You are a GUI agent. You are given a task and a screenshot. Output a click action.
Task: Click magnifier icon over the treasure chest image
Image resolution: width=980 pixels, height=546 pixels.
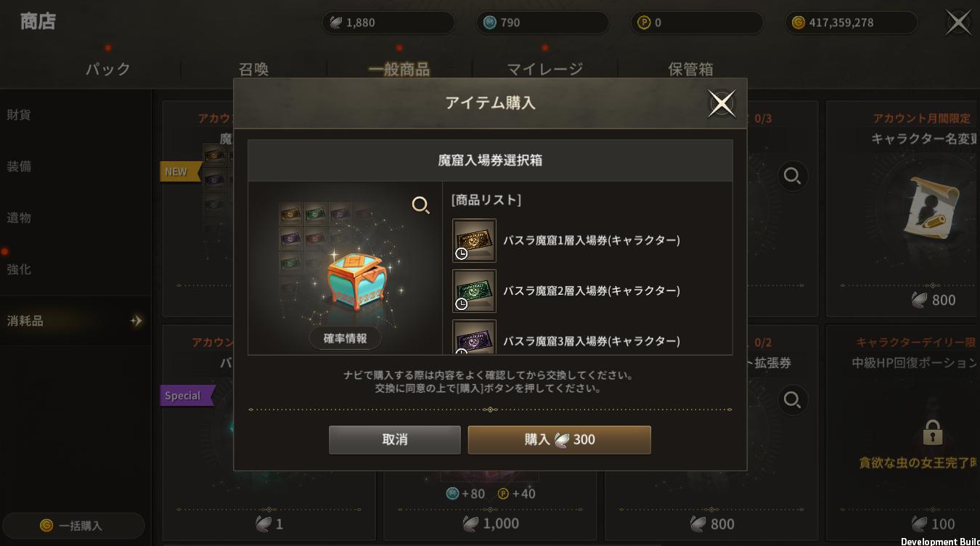(x=421, y=205)
